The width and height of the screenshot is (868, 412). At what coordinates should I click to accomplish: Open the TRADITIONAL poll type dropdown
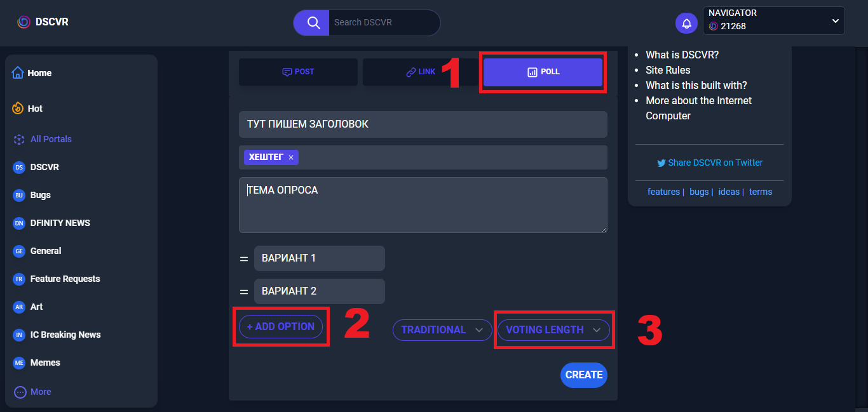point(442,330)
